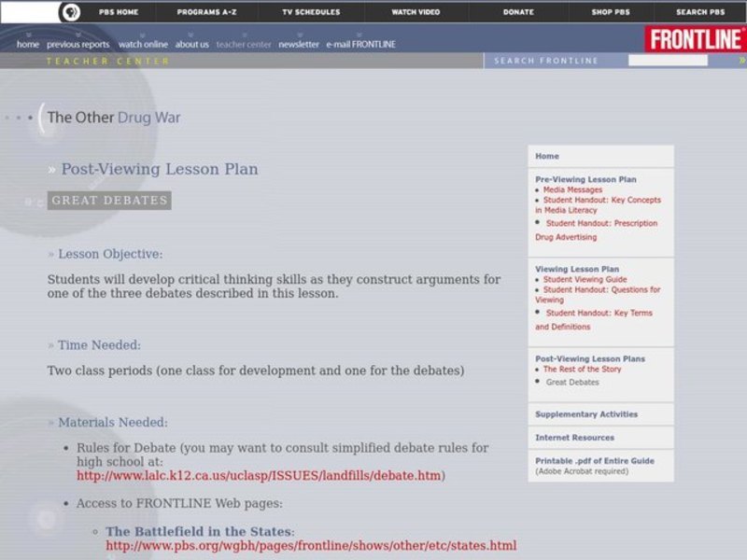Click the Donate navigation item

[519, 12]
